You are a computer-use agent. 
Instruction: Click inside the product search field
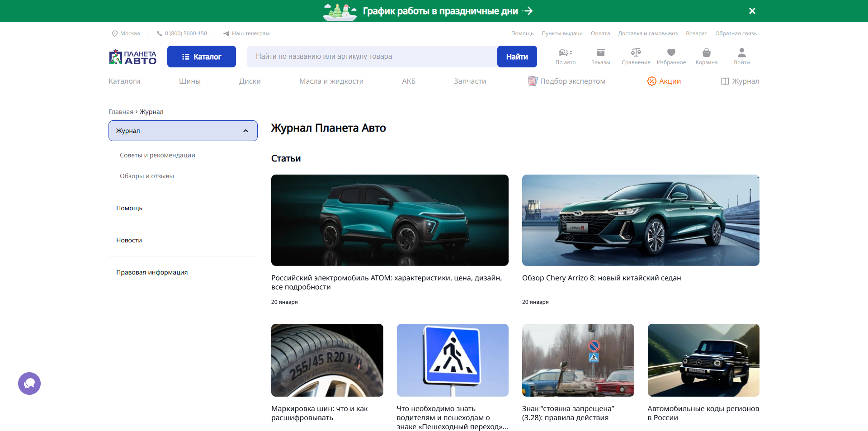point(371,56)
